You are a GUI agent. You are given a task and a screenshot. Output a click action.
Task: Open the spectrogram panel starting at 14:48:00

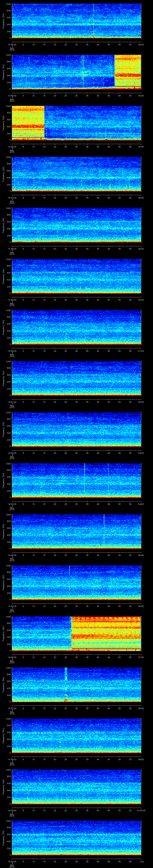coord(76,225)
